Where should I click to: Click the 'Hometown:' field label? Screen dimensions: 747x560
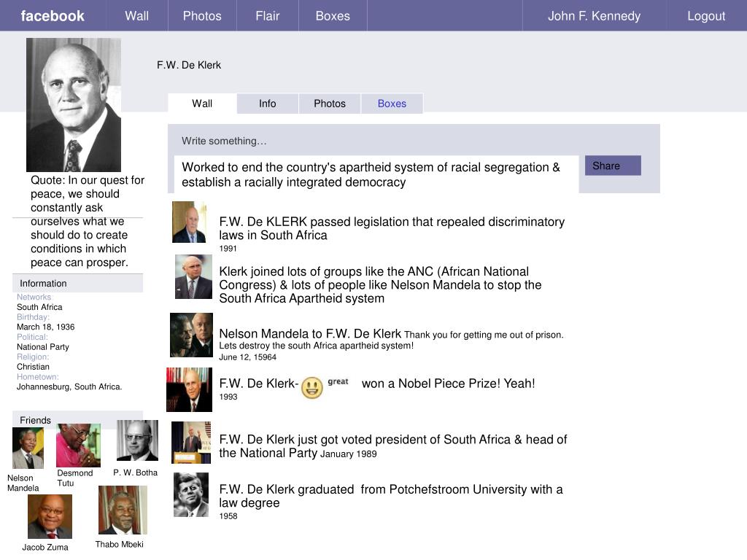pos(38,377)
